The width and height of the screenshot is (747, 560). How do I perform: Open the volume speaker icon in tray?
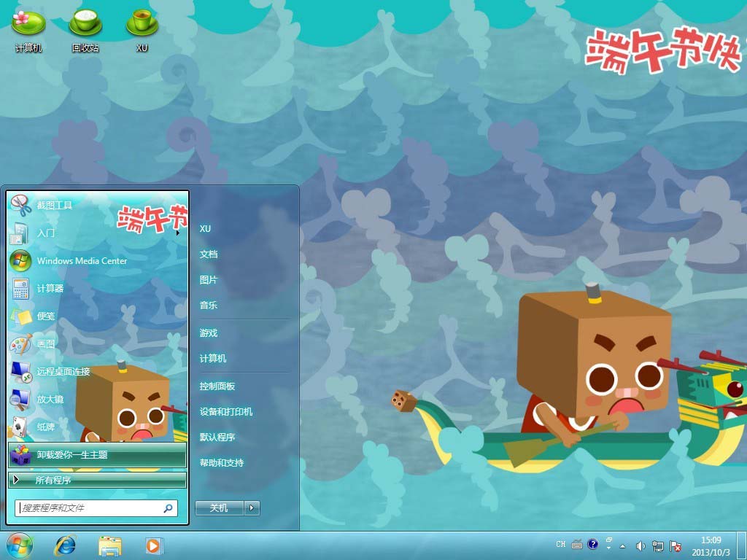click(x=640, y=545)
